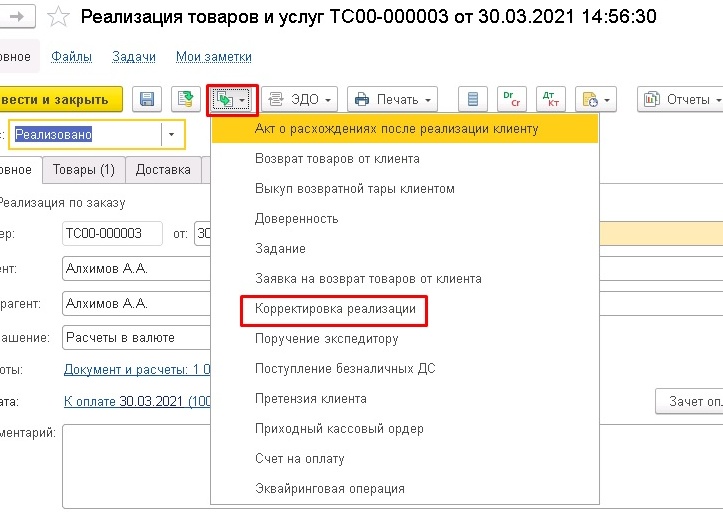
Task: Open the Отчеты dropdown
Action: tap(682, 99)
